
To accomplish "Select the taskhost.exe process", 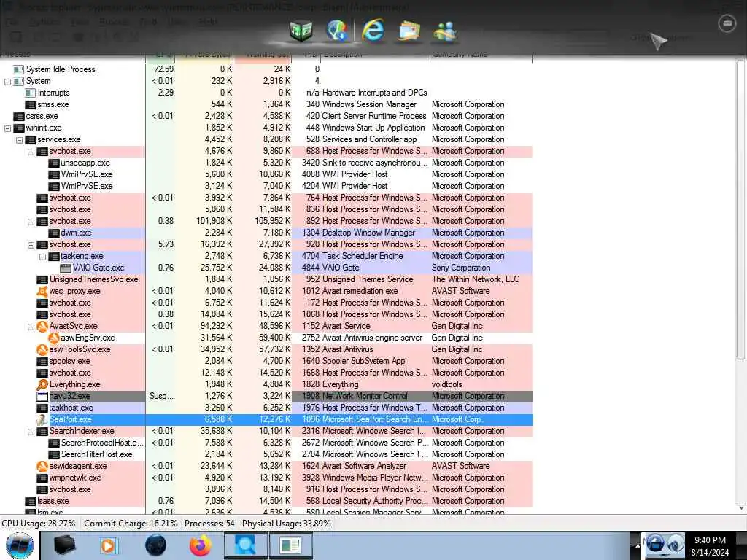I will coord(71,408).
